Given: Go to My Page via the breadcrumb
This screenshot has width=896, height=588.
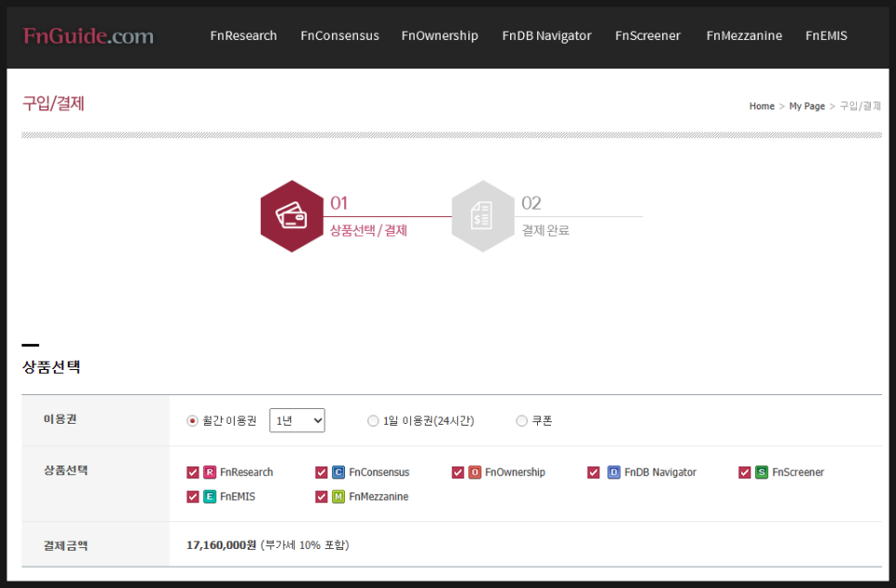Looking at the screenshot, I should pyautogui.click(x=807, y=107).
